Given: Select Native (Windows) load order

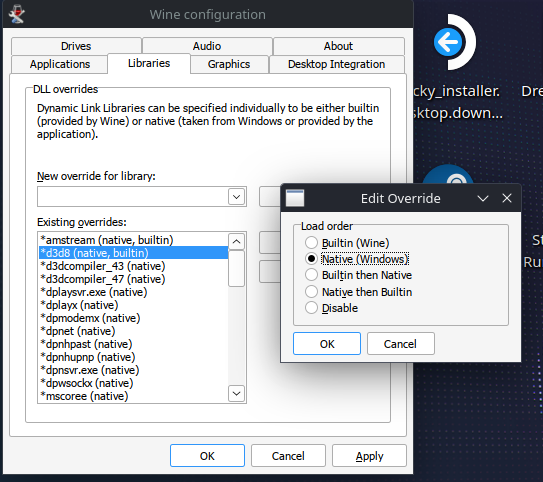Looking at the screenshot, I should (357, 259).
